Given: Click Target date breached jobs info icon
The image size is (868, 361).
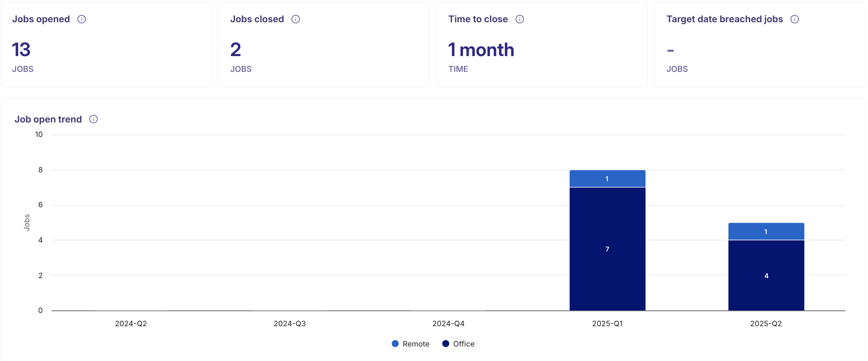Looking at the screenshot, I should pos(795,19).
